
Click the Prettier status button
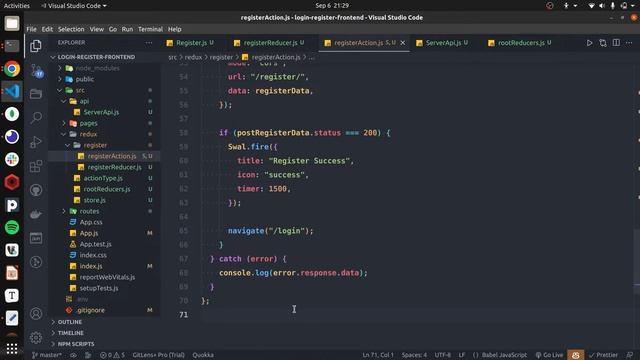[x=604, y=355]
